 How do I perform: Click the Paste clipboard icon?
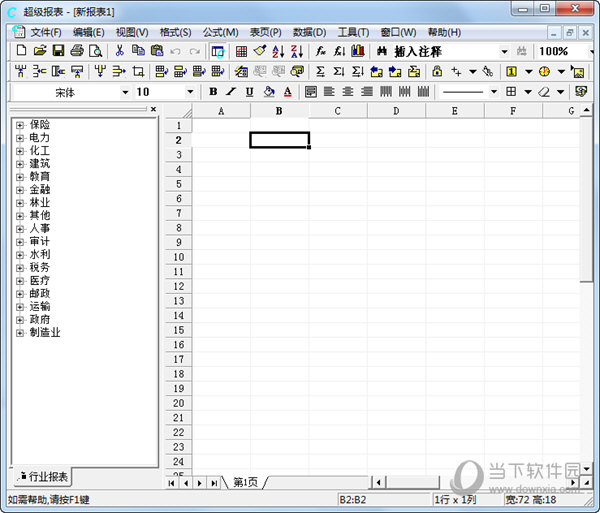pyautogui.click(x=157, y=51)
